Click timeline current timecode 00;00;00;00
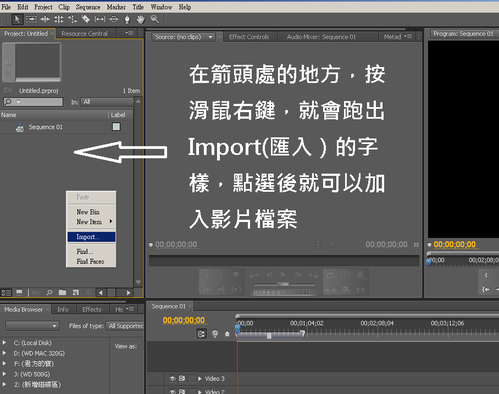 (x=184, y=320)
